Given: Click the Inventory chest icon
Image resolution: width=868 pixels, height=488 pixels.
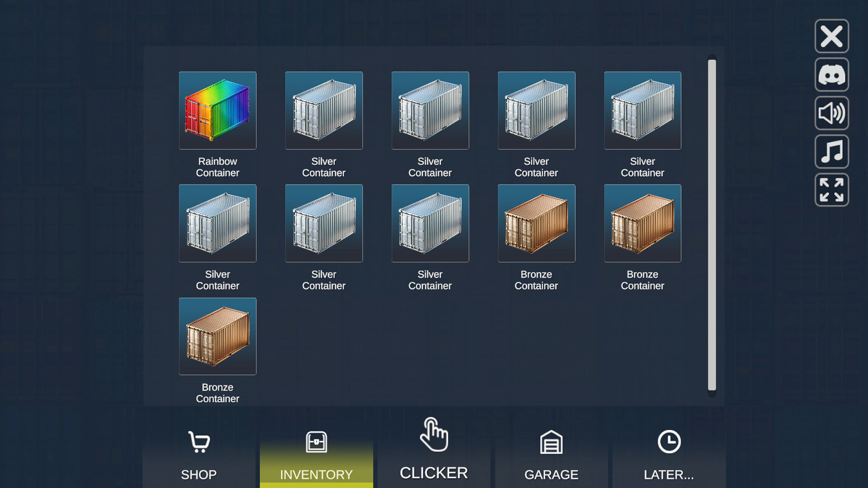Looking at the screenshot, I should click(x=316, y=443).
